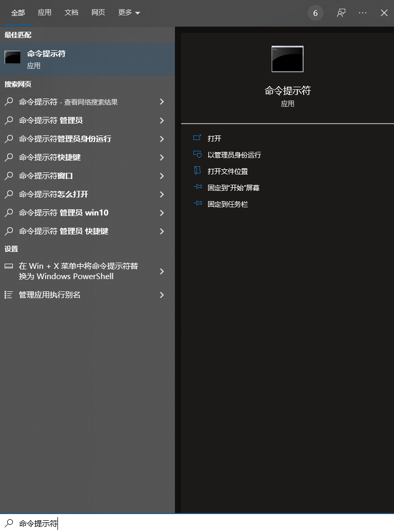Expand arrow for 命令提示符怎么打开
This screenshot has width=394, height=532.
click(162, 194)
